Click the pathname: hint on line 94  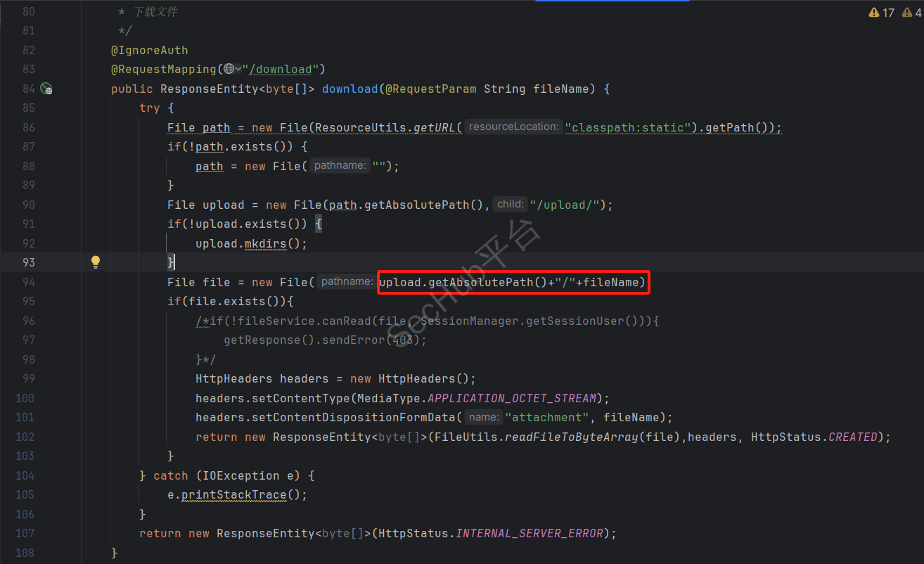pyautogui.click(x=346, y=282)
